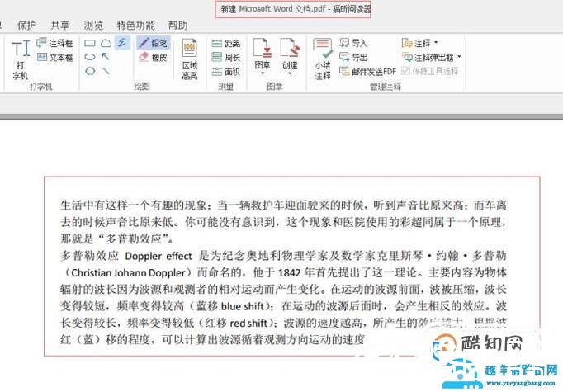563x392 pixels.
Task: Click the year 1842 in the document
Action: click(x=290, y=273)
